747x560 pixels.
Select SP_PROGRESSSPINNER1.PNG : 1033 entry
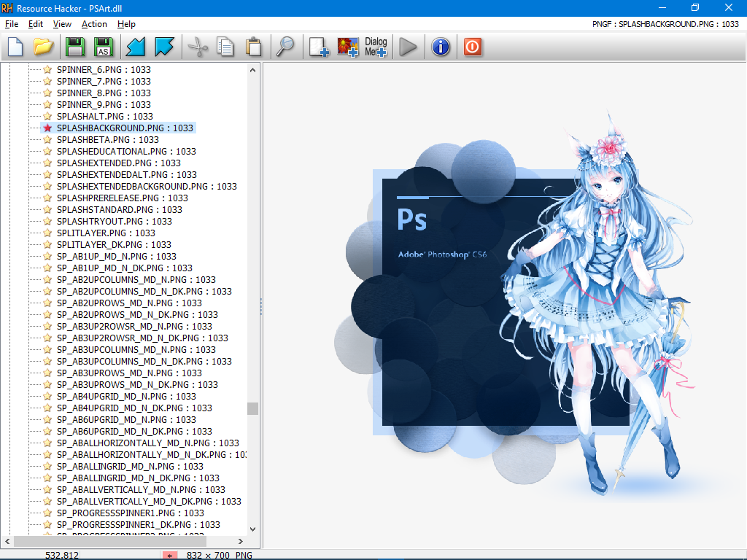[x=131, y=513]
